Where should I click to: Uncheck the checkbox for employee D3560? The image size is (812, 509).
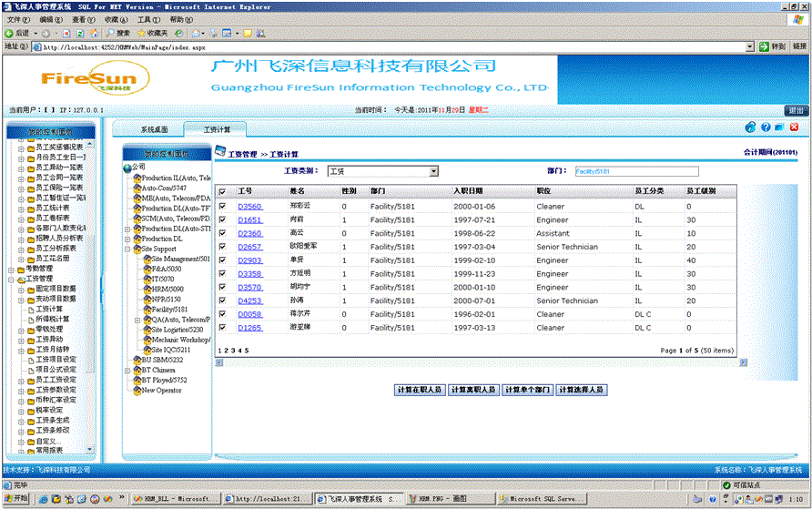click(222, 207)
